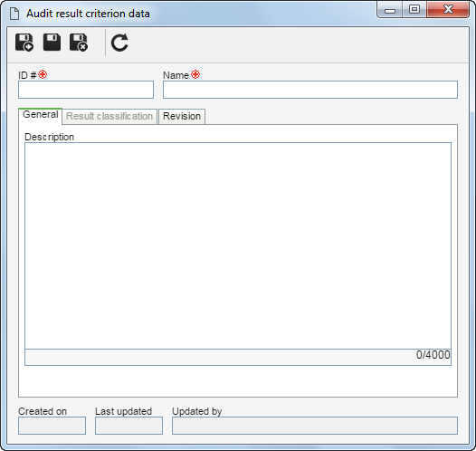The width and height of the screenshot is (476, 451).
Task: Click the Save and new icon
Action: 24,43
